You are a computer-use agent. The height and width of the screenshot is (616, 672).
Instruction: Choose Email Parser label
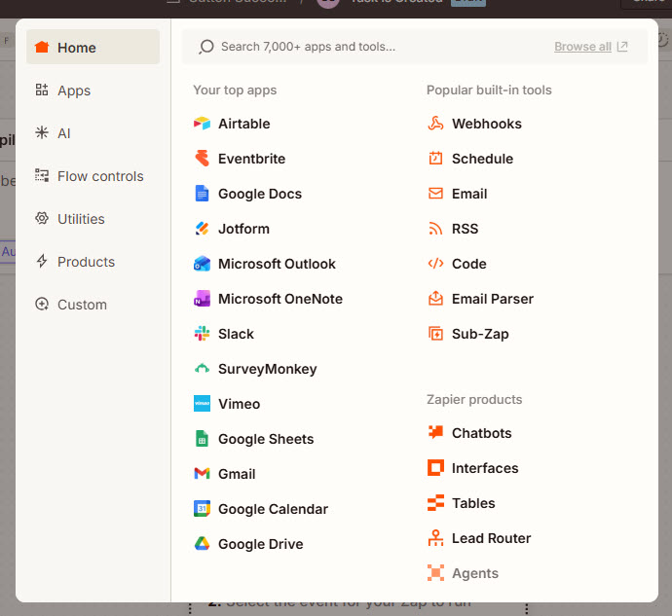coord(493,299)
